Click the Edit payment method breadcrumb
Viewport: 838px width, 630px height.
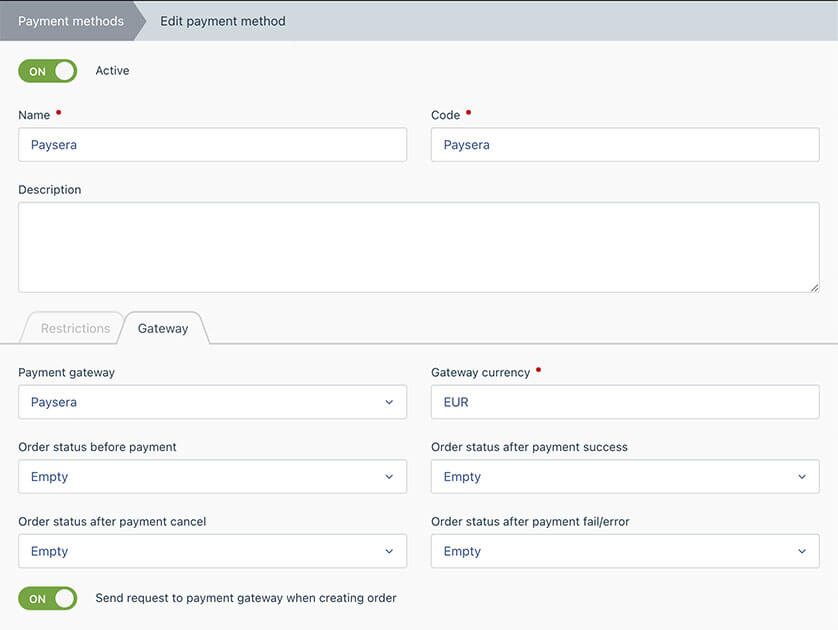click(223, 21)
